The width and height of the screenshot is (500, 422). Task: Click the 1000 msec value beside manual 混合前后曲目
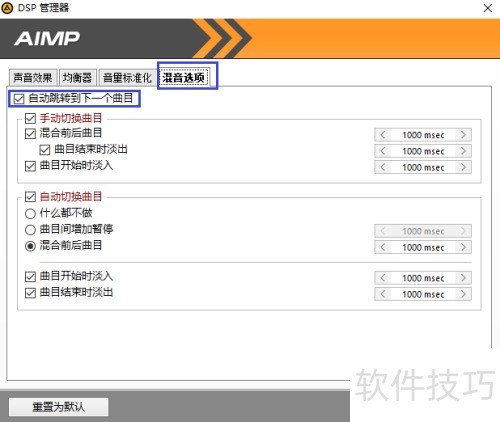point(423,135)
